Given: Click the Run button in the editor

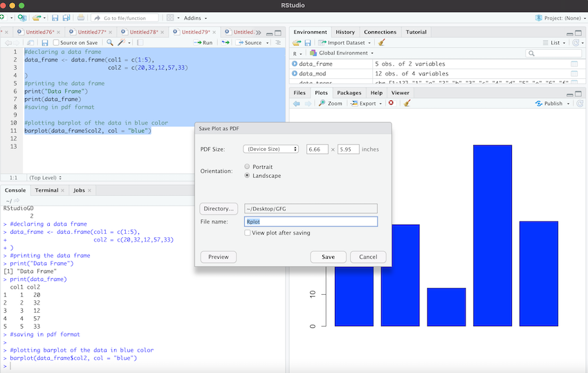Looking at the screenshot, I should click(203, 43).
